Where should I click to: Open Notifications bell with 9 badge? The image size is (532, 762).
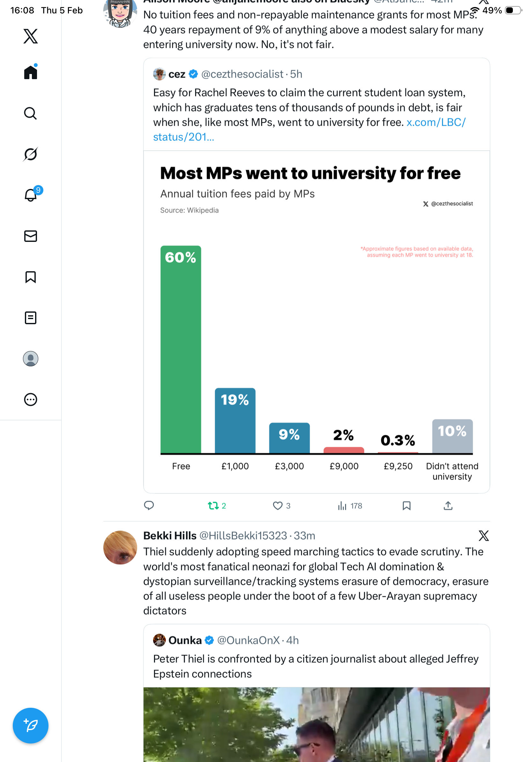(x=31, y=195)
